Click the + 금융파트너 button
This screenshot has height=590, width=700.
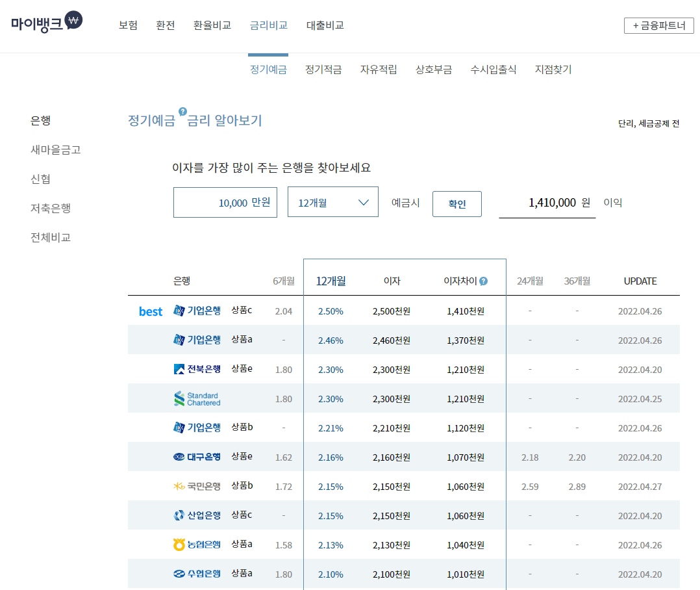(659, 25)
